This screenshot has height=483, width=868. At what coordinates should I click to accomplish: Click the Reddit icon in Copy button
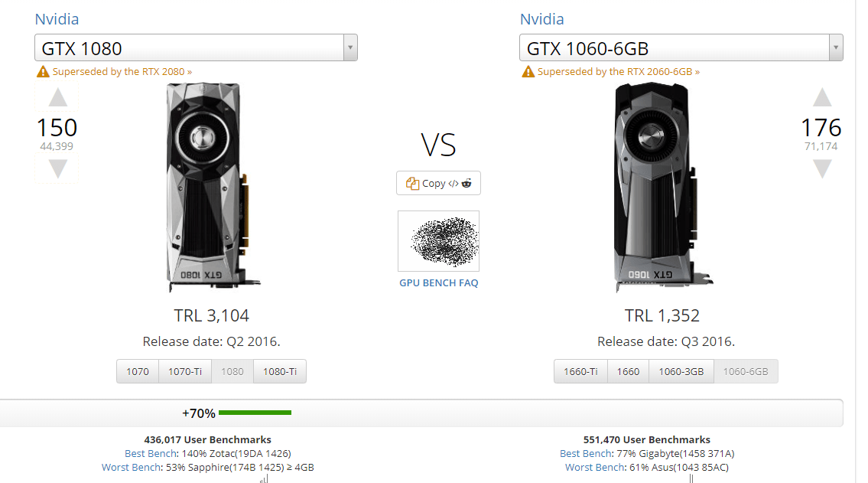(467, 183)
